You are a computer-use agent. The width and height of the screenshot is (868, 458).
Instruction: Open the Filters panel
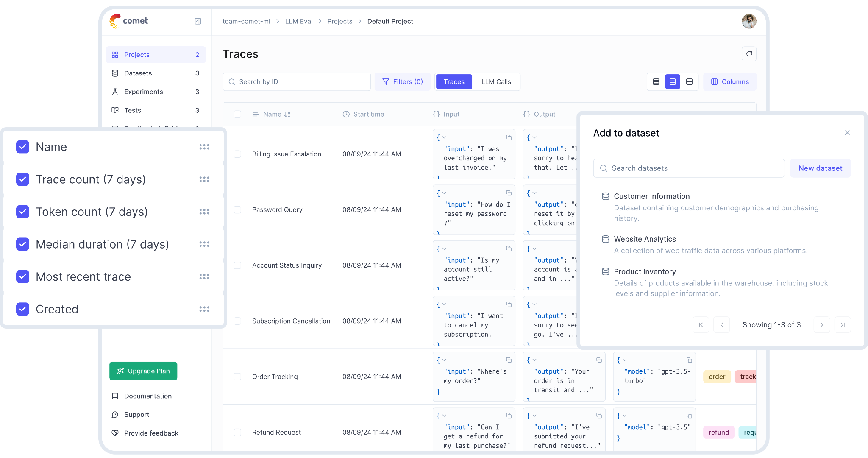click(402, 81)
